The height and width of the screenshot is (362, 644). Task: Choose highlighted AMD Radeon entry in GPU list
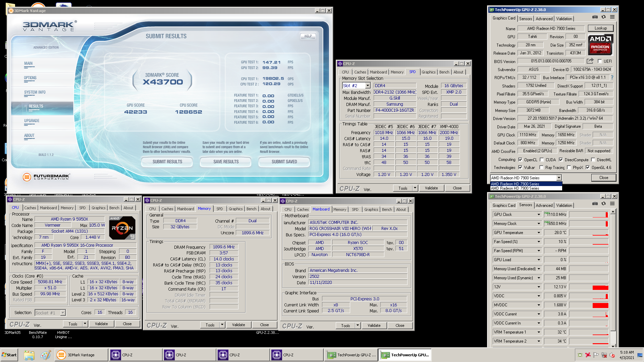526,184
